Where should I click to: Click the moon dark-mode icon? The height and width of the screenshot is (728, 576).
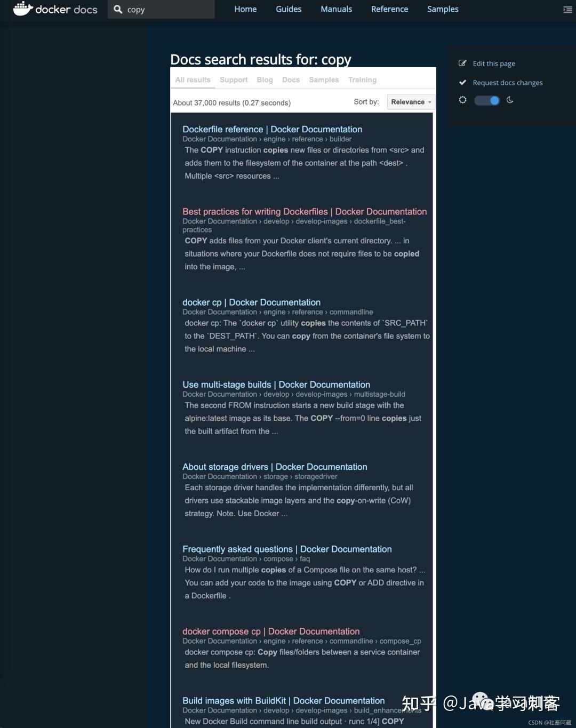tap(510, 100)
